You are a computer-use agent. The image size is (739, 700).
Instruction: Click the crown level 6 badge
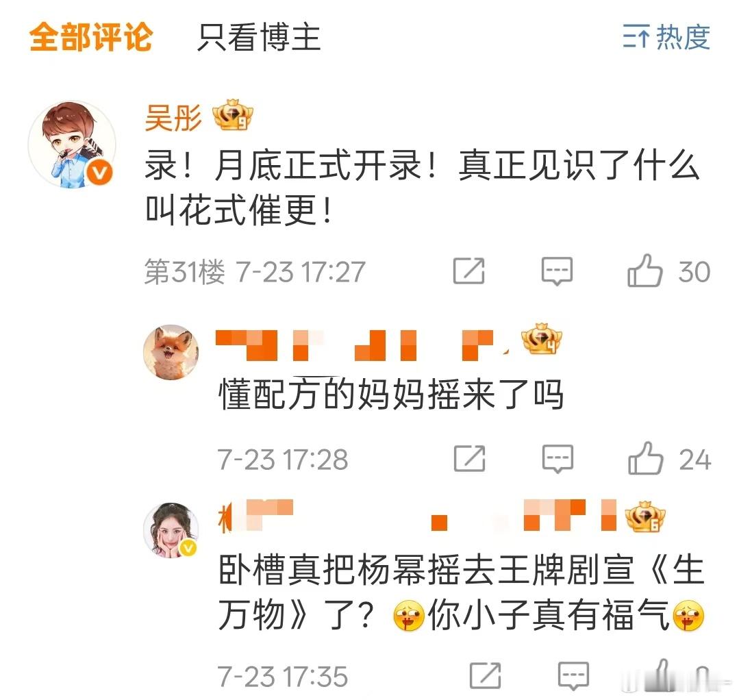[x=645, y=517]
